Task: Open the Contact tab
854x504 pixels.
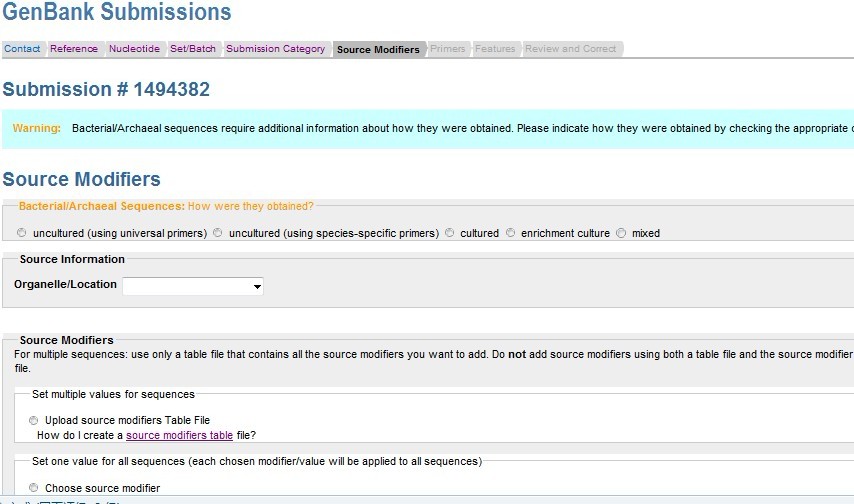Action: (x=22, y=49)
